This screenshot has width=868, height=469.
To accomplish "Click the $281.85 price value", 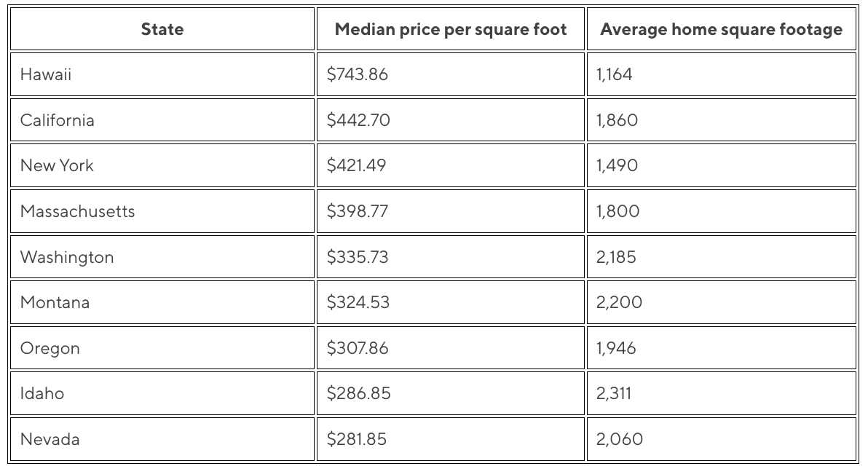I will (x=357, y=439).
